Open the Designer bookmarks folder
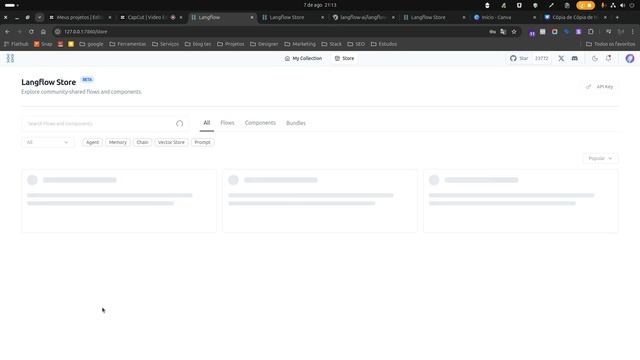Image resolution: width=640 pixels, height=360 pixels. click(264, 44)
